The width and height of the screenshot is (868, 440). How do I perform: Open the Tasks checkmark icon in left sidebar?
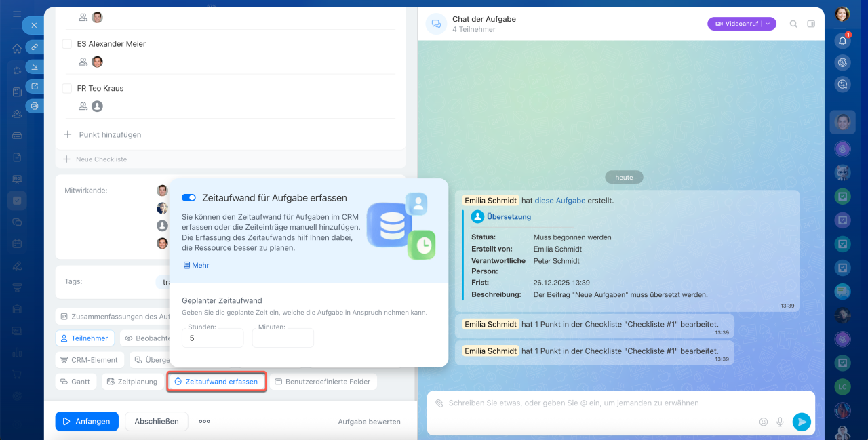pyautogui.click(x=17, y=201)
